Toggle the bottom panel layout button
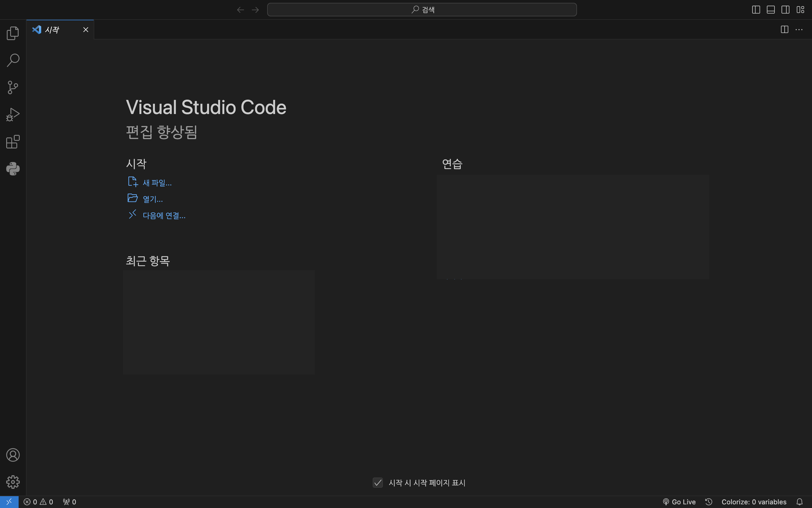The width and height of the screenshot is (812, 508). pyautogui.click(x=771, y=10)
